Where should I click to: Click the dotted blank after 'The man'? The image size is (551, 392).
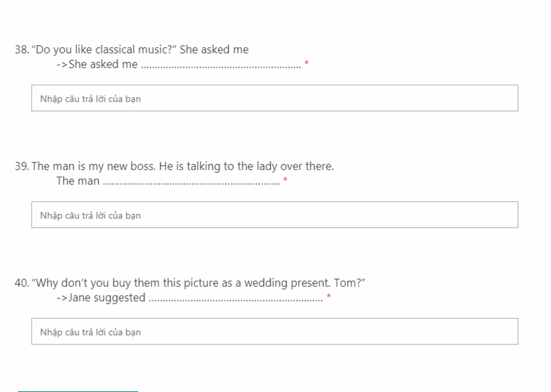[192, 183]
